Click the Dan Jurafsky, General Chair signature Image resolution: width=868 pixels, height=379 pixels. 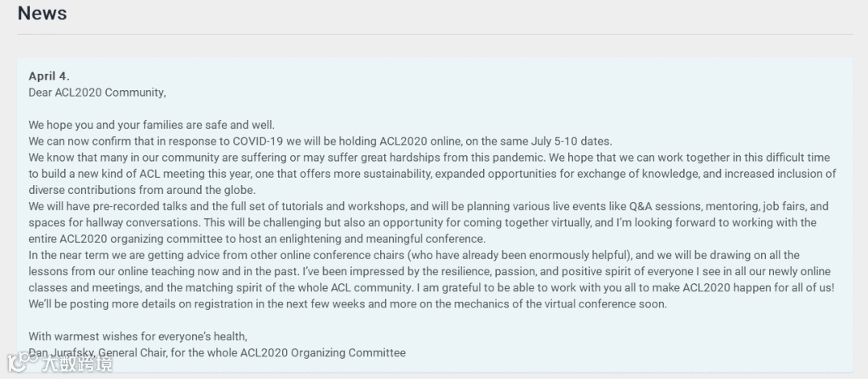(x=217, y=352)
